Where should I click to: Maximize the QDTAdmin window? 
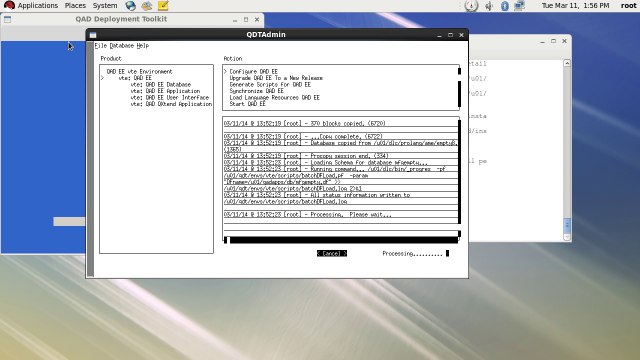(450, 35)
